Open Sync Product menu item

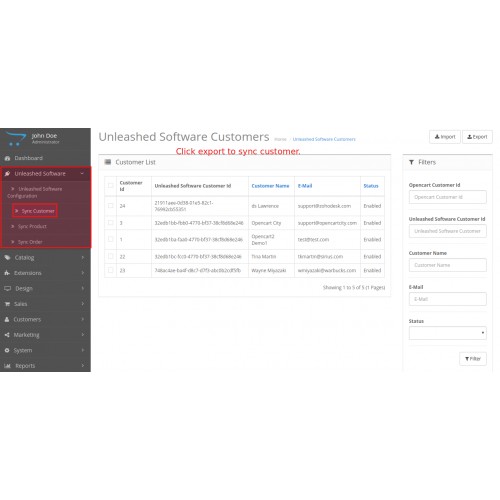pyautogui.click(x=32, y=226)
